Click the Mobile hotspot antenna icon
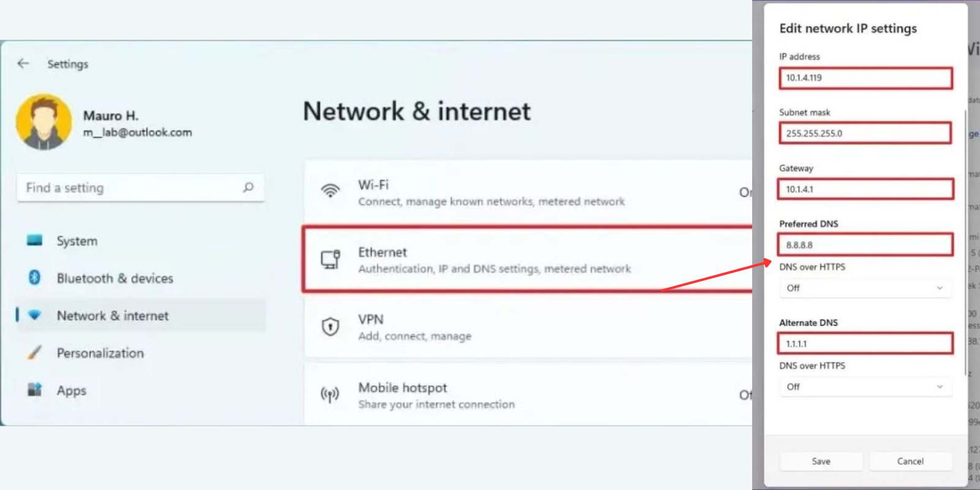 coord(330,394)
